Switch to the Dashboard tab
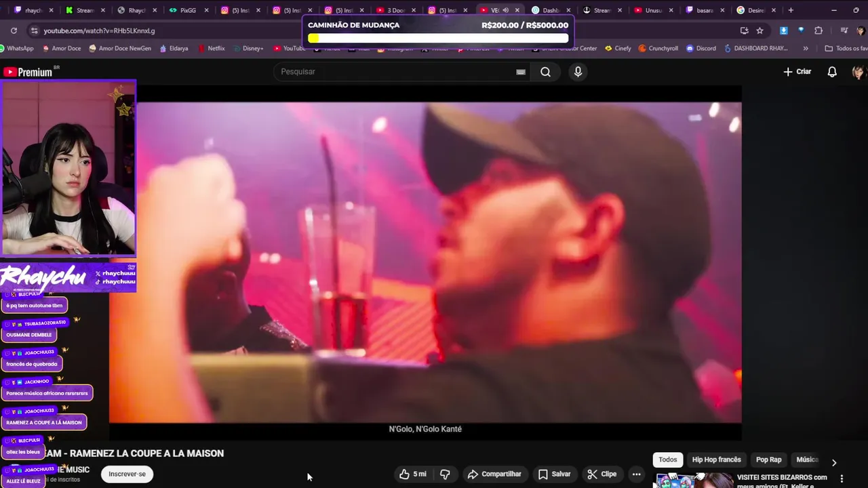This screenshot has width=868, height=488. pos(550,10)
